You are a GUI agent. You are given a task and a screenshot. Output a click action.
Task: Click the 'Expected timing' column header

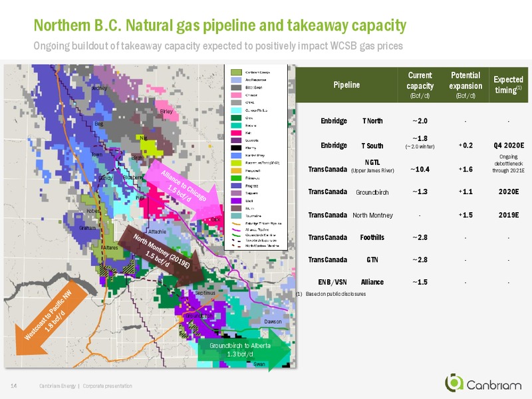tap(508, 85)
